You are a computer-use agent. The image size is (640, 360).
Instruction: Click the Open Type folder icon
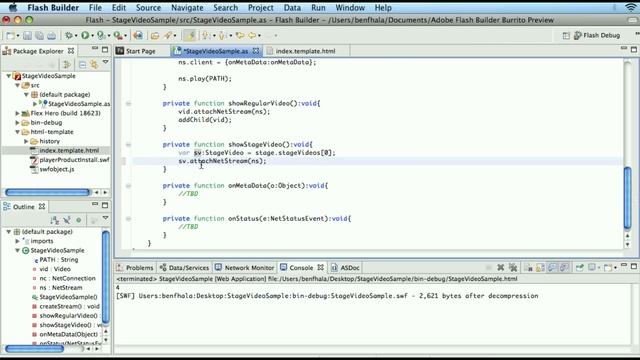(x=155, y=36)
